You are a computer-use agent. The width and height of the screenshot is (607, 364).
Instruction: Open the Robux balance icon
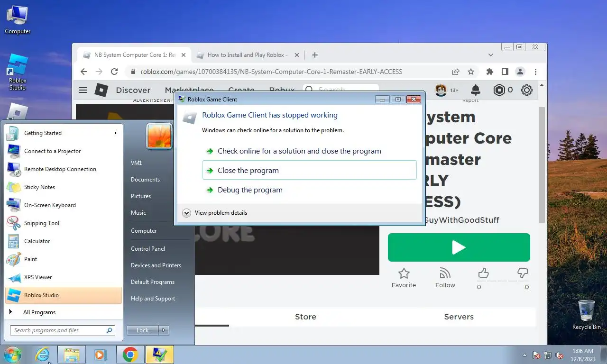coord(499,90)
